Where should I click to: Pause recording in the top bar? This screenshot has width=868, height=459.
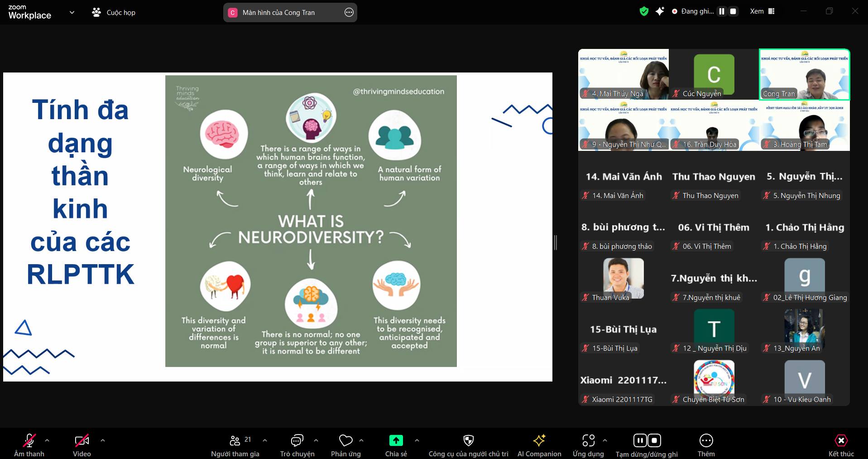click(722, 11)
